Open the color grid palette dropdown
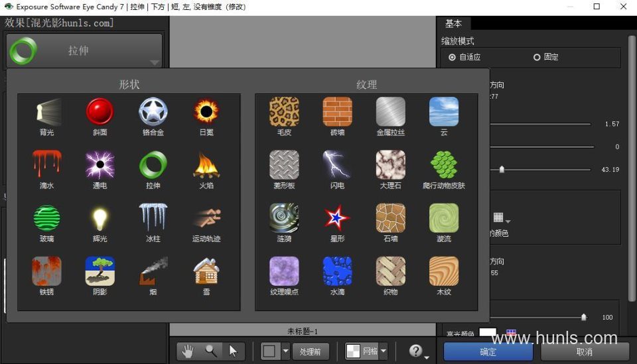The width and height of the screenshot is (637, 364). (x=502, y=218)
